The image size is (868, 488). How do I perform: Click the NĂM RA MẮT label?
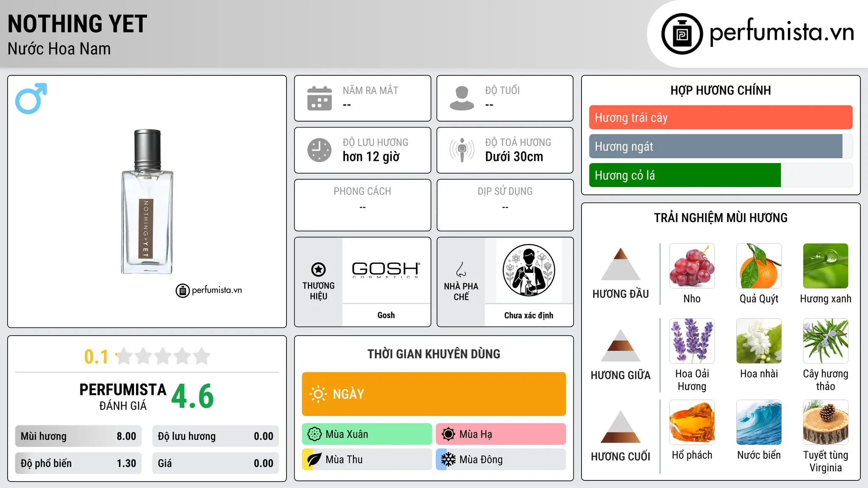pyautogui.click(x=370, y=90)
